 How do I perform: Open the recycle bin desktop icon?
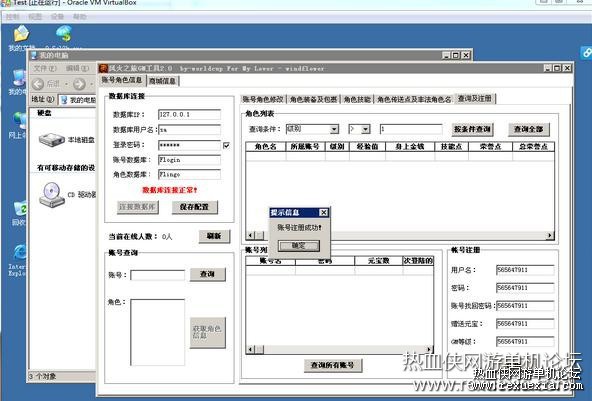20,209
